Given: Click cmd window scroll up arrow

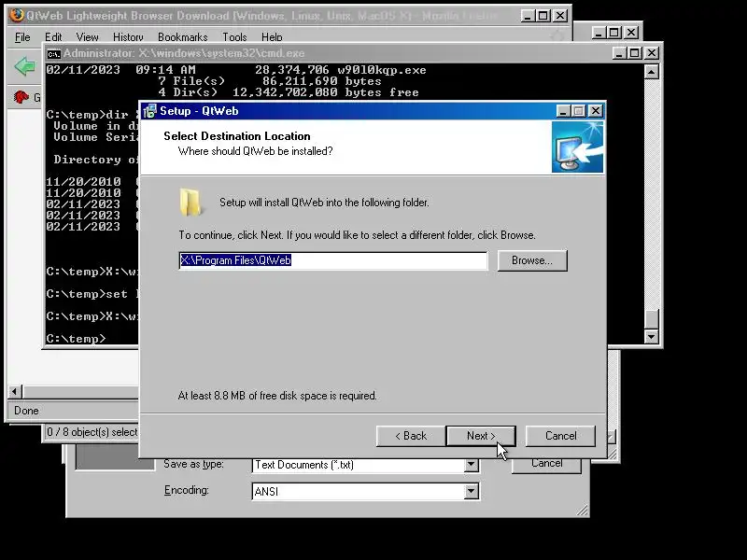Looking at the screenshot, I should coord(651,72).
